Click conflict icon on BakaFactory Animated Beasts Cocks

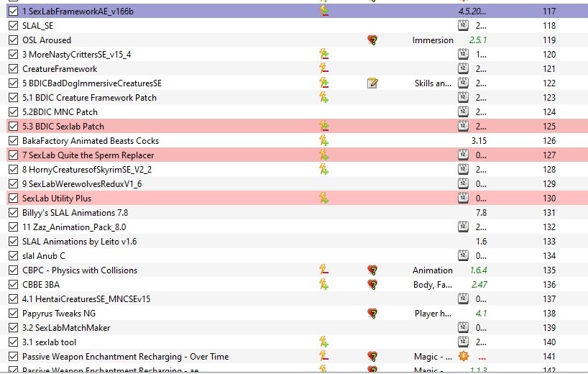(x=324, y=140)
